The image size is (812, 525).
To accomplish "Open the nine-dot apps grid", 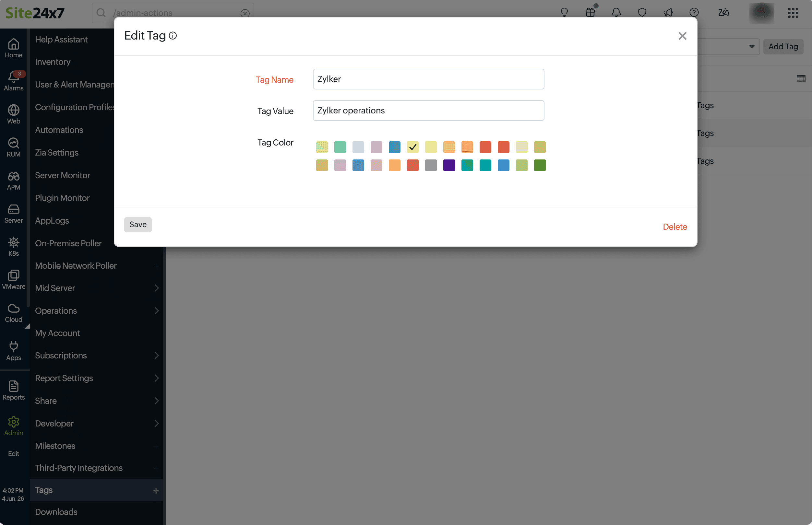I will pos(793,13).
